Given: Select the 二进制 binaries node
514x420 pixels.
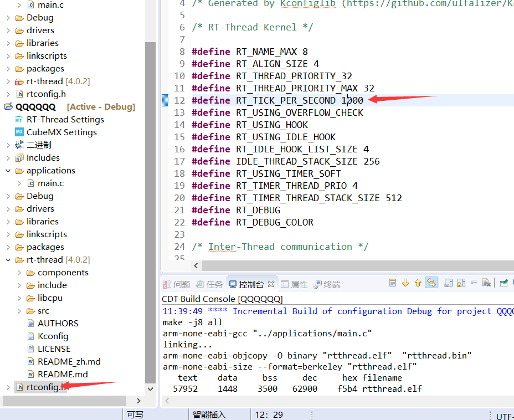Looking at the screenshot, I should coord(39,145).
